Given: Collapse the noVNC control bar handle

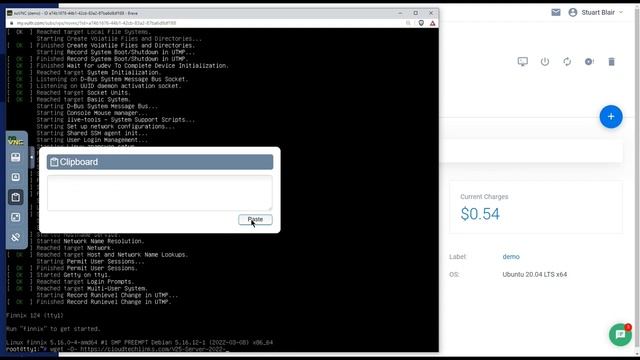Looking at the screenshot, I should tap(31, 157).
